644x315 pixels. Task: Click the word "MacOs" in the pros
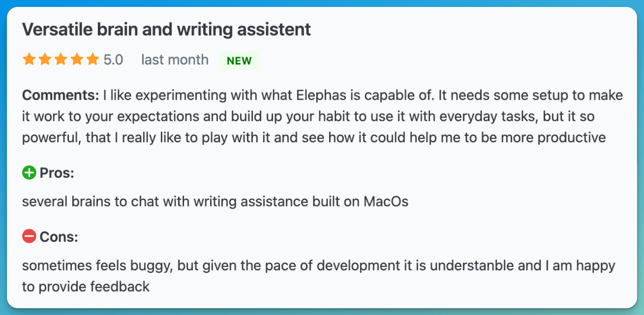point(386,201)
